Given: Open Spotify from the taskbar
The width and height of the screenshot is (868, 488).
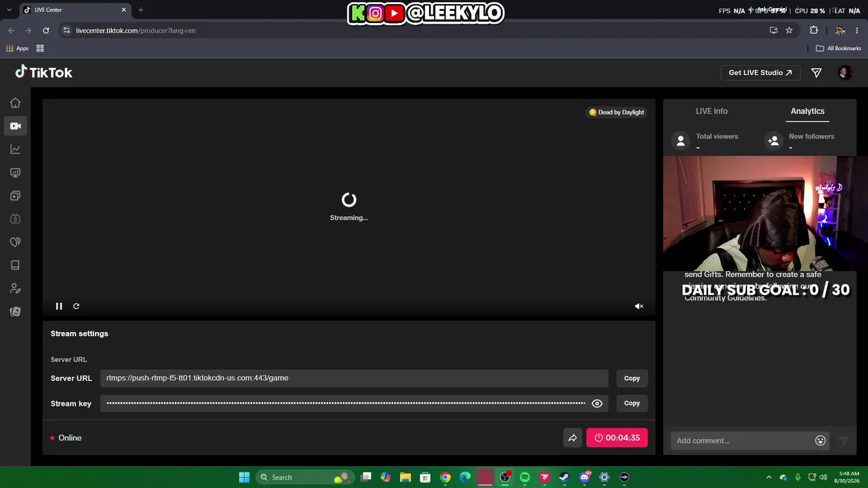Looking at the screenshot, I should point(525,477).
